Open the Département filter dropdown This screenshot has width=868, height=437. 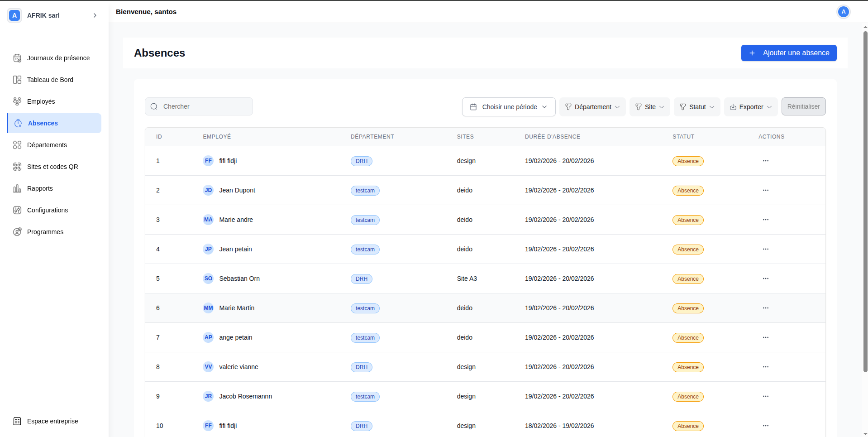[592, 107]
